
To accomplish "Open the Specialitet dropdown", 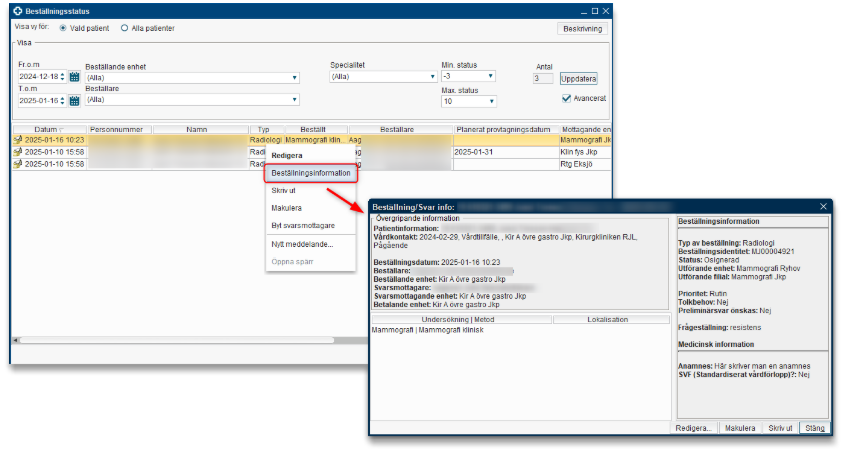I will tap(432, 77).
